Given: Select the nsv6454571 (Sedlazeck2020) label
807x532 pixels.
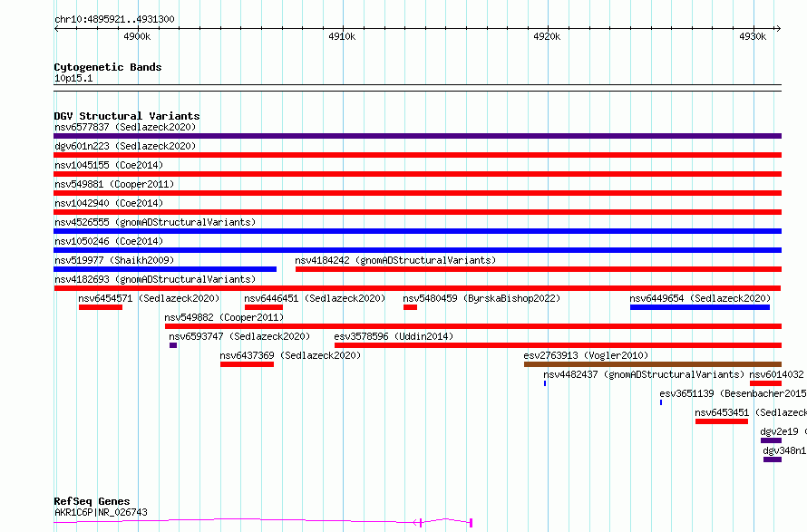Looking at the screenshot, I should 149,298.
